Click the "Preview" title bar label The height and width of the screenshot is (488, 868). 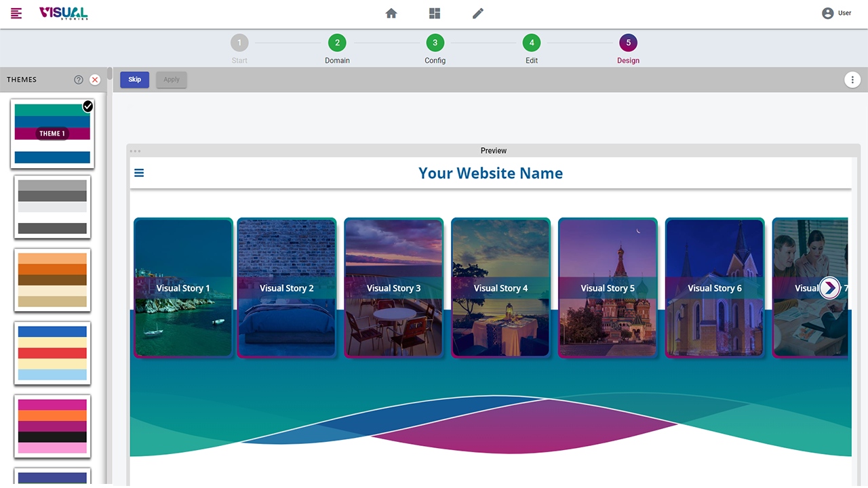(494, 150)
